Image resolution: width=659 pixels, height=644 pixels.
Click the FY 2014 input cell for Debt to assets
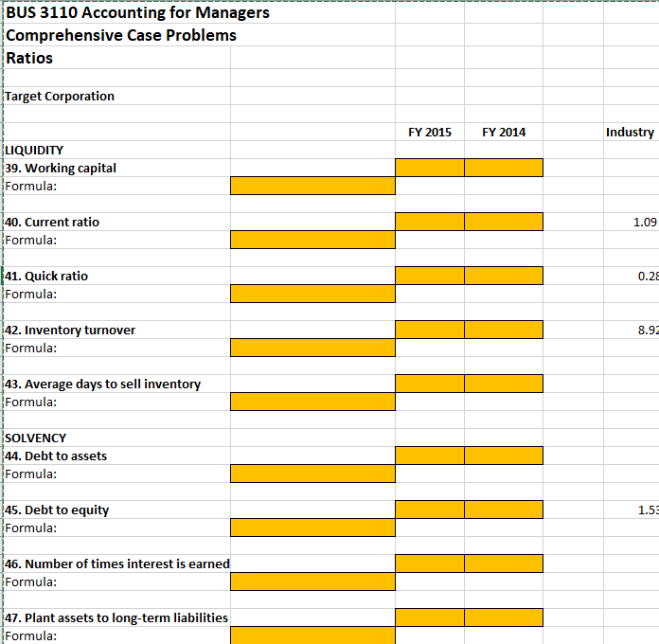click(504, 456)
